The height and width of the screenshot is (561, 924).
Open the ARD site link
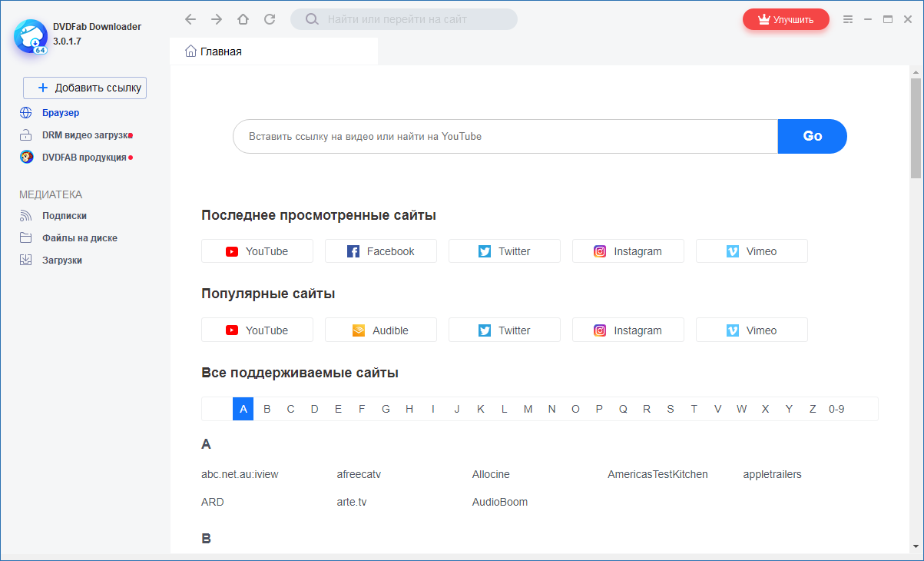click(x=213, y=502)
